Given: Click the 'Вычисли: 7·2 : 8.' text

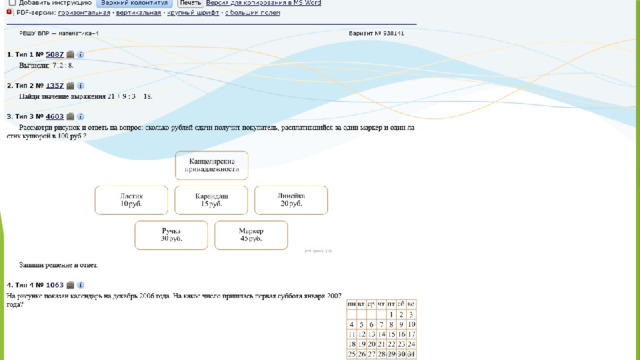Looking at the screenshot, I should pyautogui.click(x=46, y=65).
